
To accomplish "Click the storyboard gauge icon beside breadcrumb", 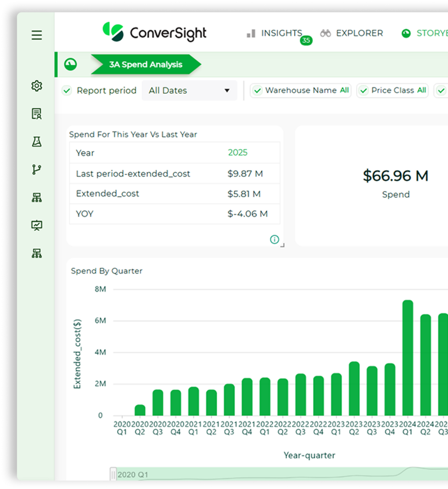I will 70,64.
